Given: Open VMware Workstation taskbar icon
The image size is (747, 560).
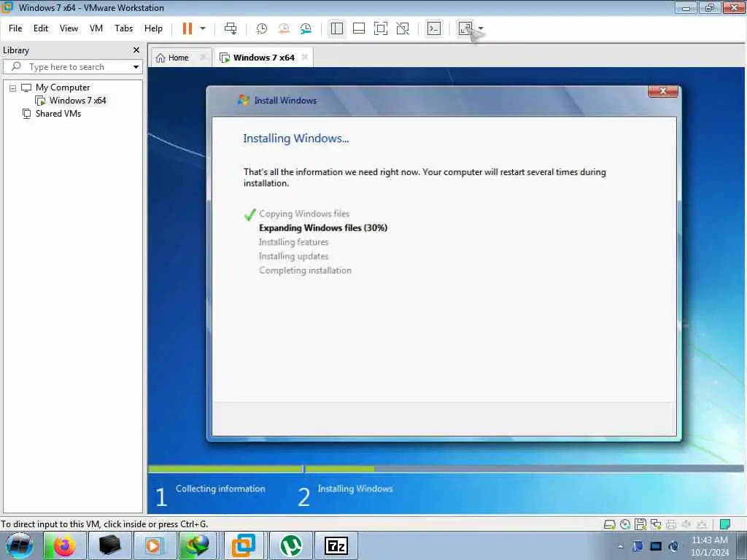Looking at the screenshot, I should [244, 545].
